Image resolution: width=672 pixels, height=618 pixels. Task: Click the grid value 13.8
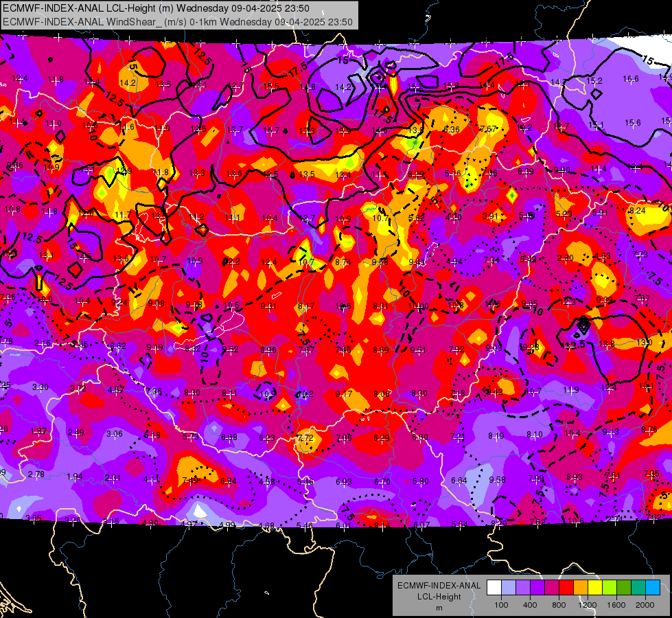coord(606,343)
